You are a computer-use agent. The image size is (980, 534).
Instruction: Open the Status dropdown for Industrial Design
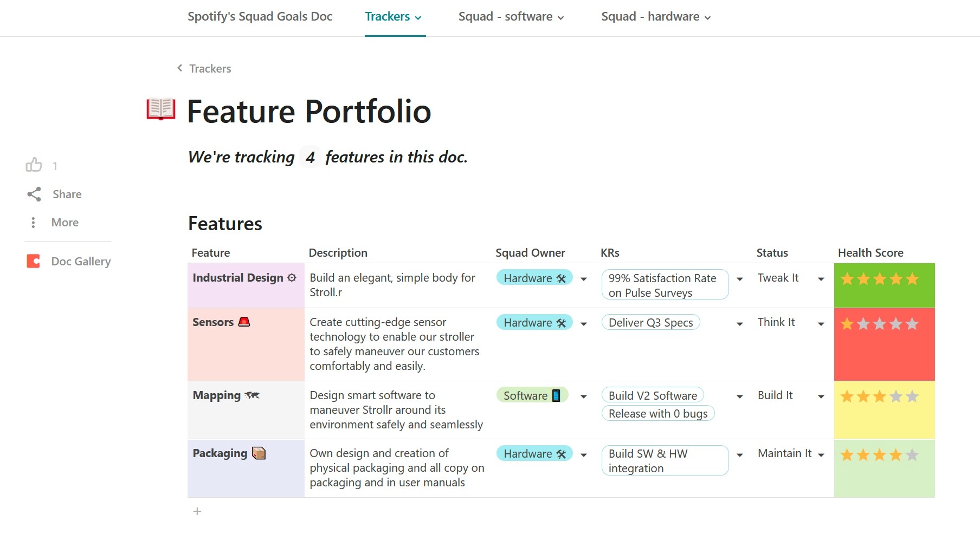pos(821,279)
